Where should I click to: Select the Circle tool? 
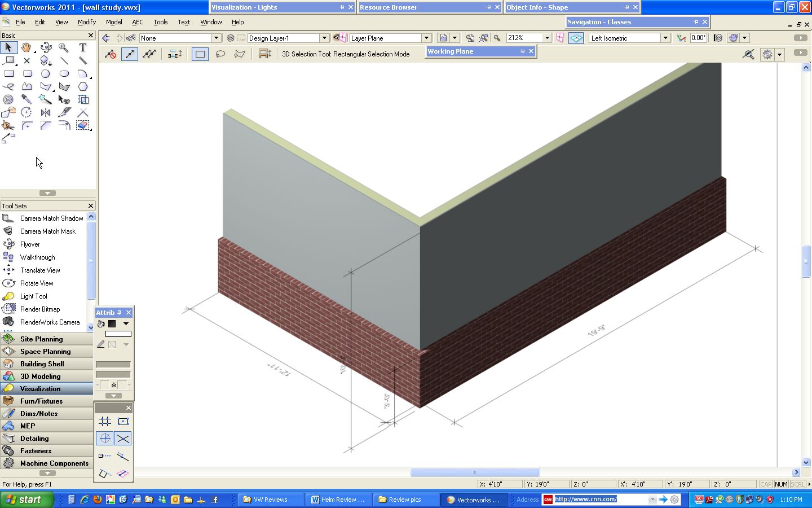pyautogui.click(x=46, y=73)
